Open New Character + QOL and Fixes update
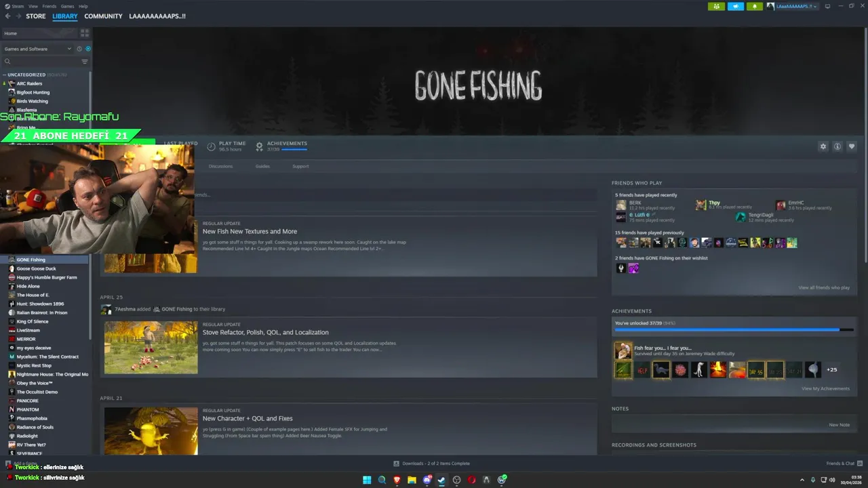Image resolution: width=868 pixels, height=488 pixels. (248, 418)
